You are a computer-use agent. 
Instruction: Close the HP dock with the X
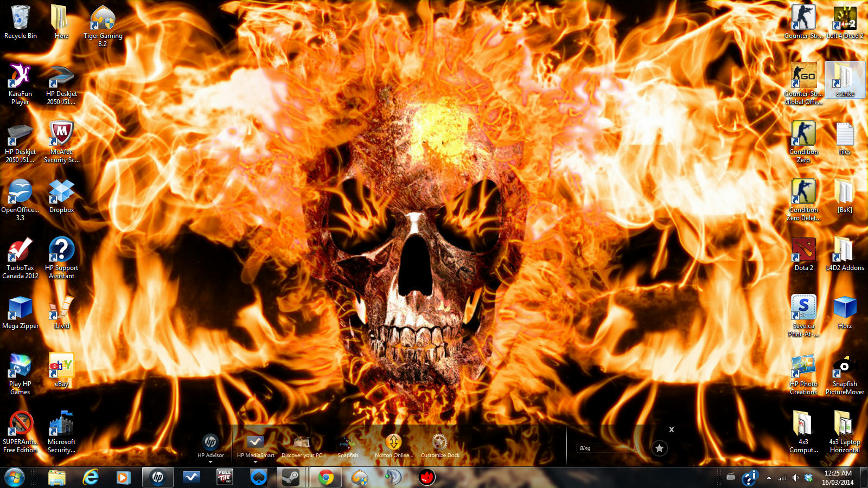[x=672, y=429]
